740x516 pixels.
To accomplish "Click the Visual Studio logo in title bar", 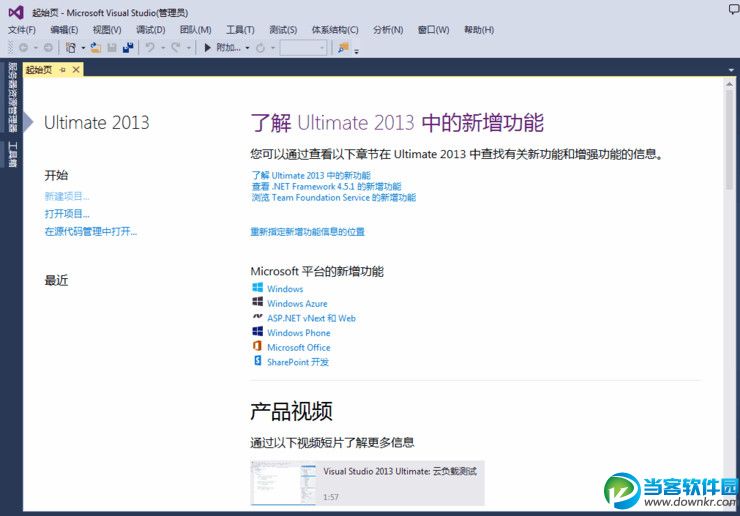I will pos(16,12).
